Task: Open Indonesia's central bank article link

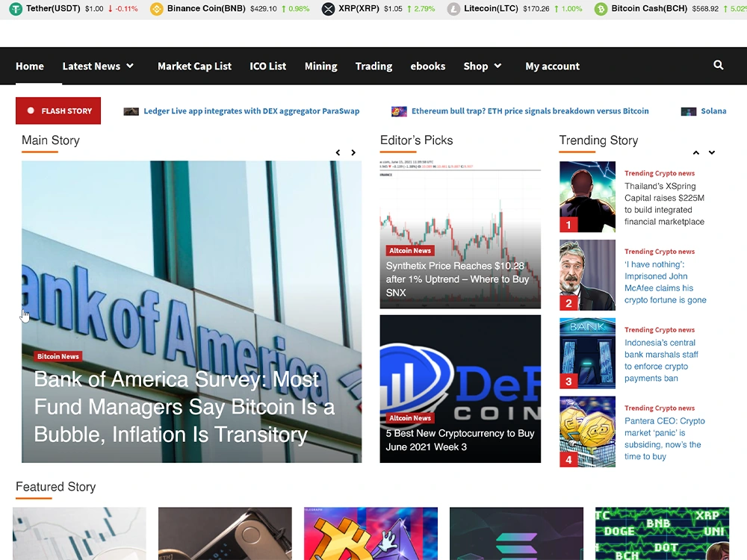Action: click(661, 361)
